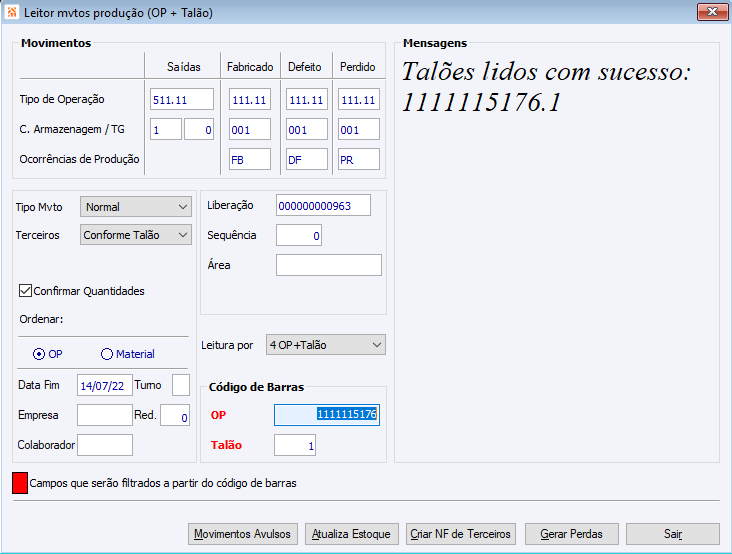
Task: Click the Saídas column header
Action: coord(183,67)
